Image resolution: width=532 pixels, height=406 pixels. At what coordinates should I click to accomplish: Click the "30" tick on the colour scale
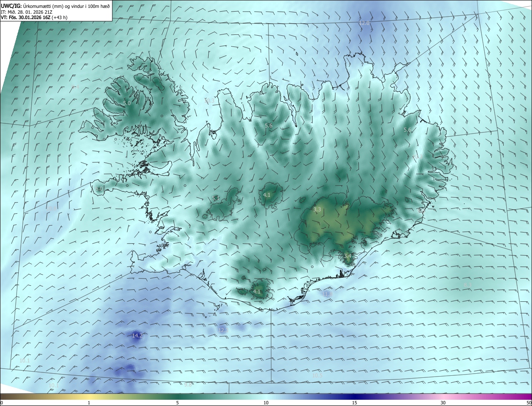tap(443, 403)
